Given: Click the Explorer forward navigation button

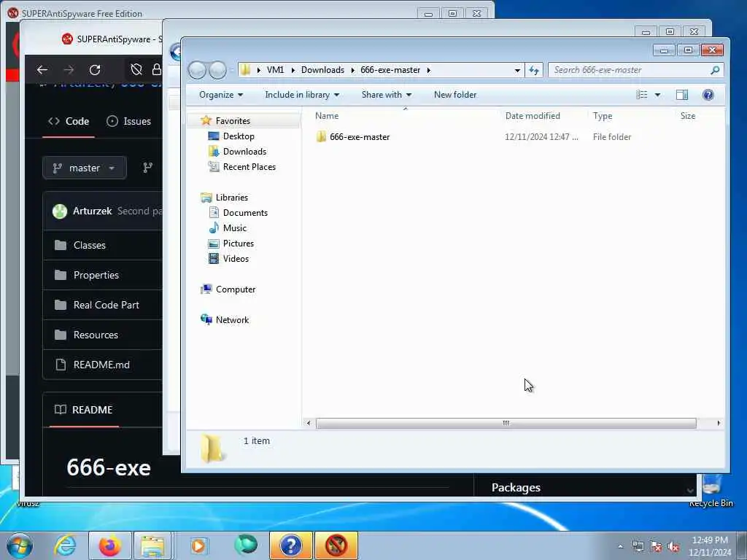Looking at the screenshot, I should 217,71.
